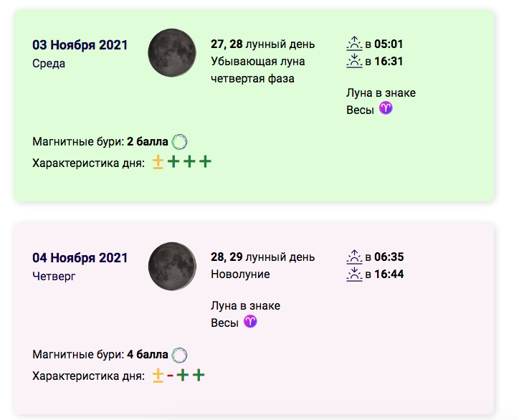Viewport: 519px width, 420px height.
Task: Click the yellow plus-minus symbol in the 03 November card
Action: coord(158,162)
